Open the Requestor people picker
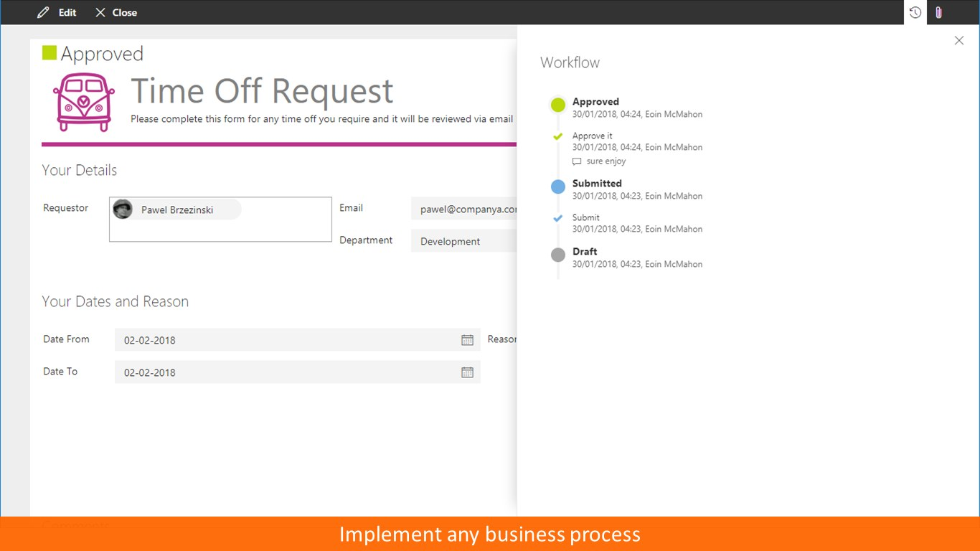This screenshot has height=551, width=980. [x=220, y=219]
